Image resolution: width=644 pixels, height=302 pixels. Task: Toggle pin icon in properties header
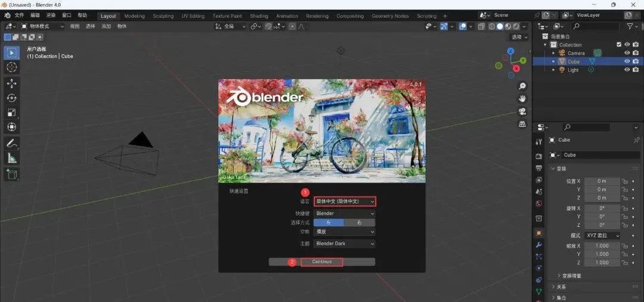(x=636, y=140)
